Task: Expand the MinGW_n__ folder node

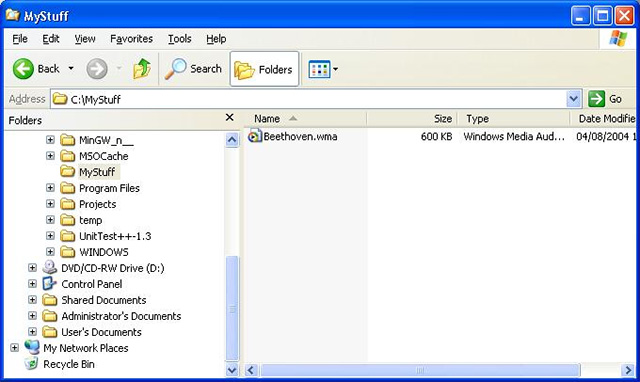Action: point(50,140)
